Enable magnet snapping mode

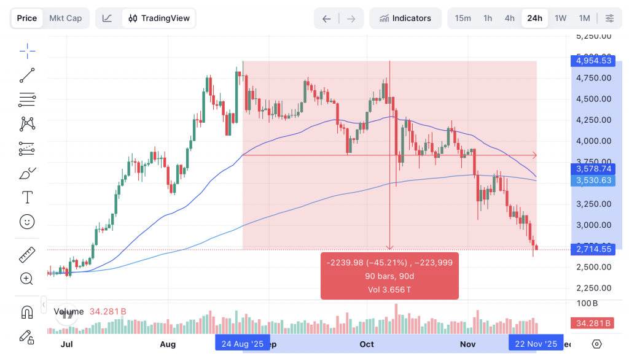coord(27,312)
